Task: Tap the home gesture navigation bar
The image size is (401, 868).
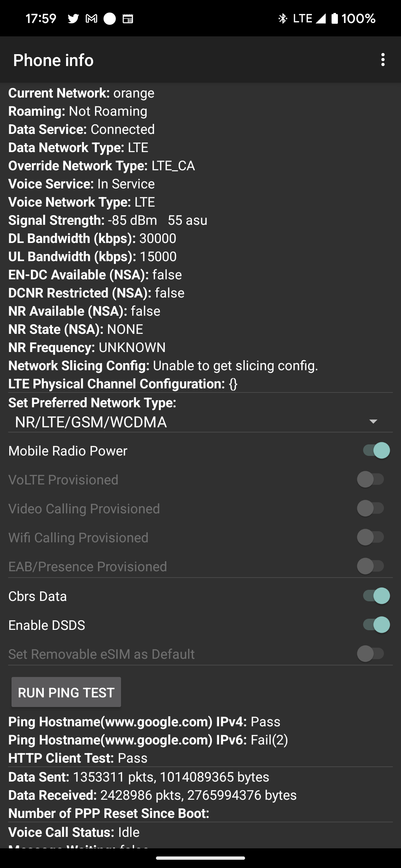Action: coord(200,858)
